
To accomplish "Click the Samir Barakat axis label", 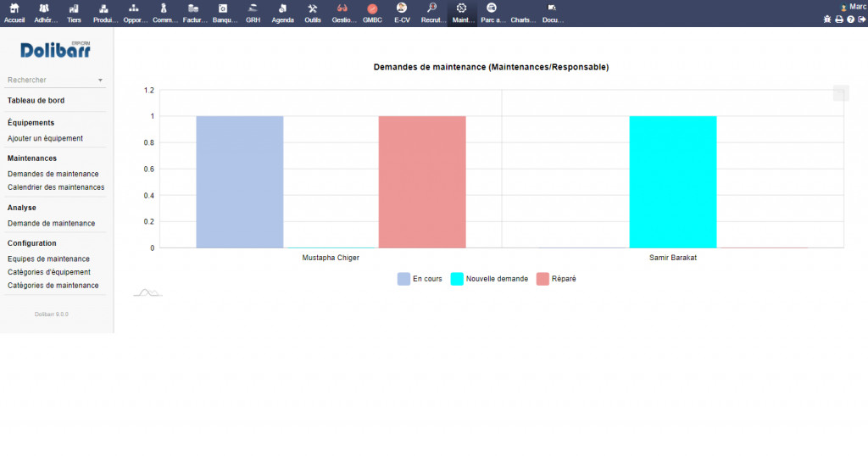I will (x=673, y=258).
